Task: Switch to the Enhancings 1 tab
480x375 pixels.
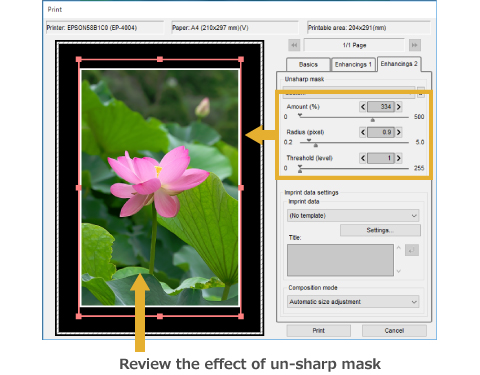Action: click(353, 65)
